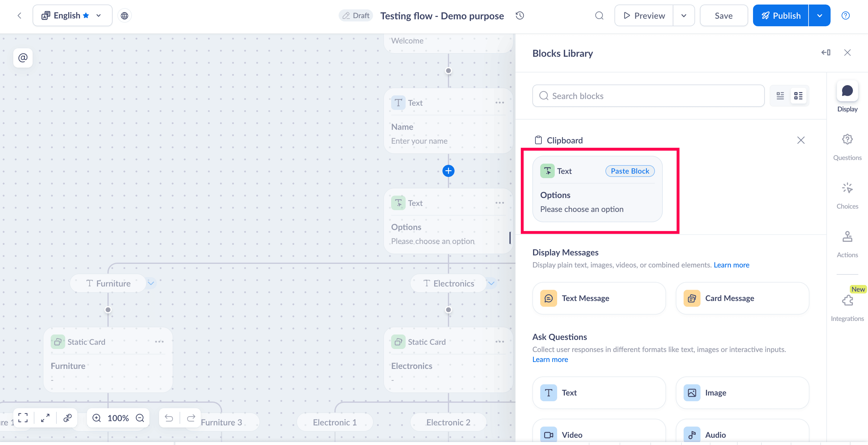
Task: Switch blocks to grid view
Action: 798,96
